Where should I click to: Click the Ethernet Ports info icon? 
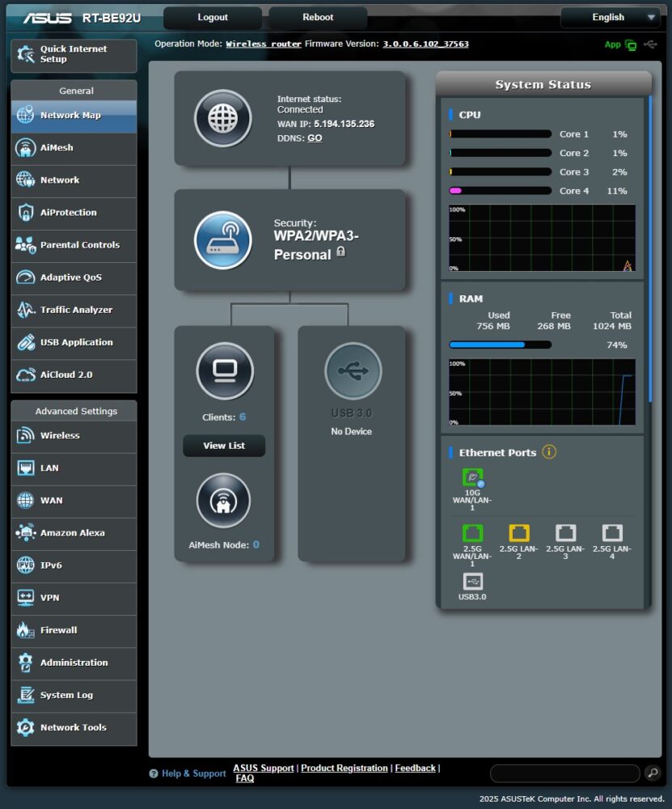549,452
